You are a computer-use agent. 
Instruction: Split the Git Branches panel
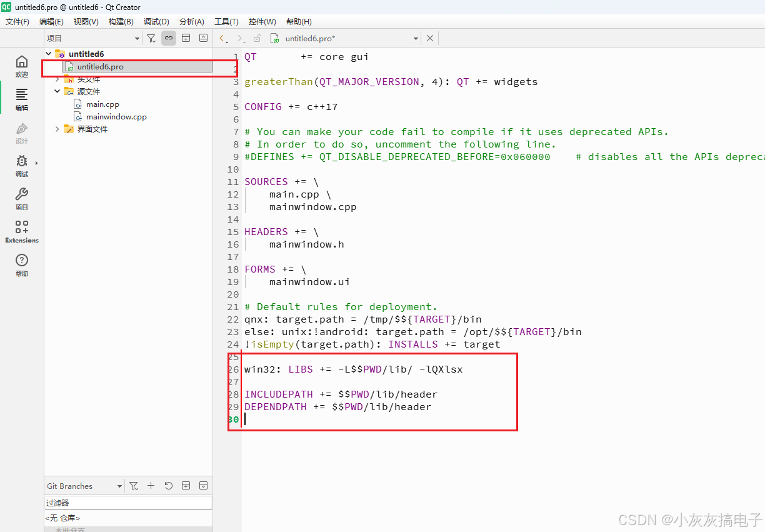[x=186, y=486]
